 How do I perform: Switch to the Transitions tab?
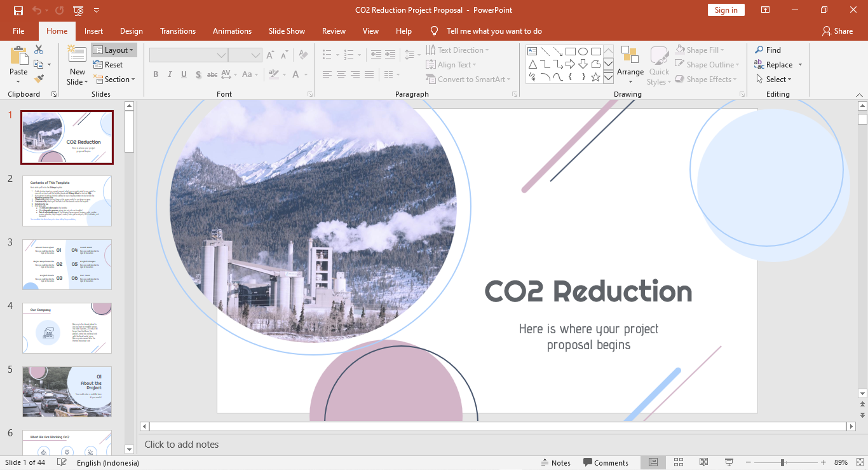point(178,31)
